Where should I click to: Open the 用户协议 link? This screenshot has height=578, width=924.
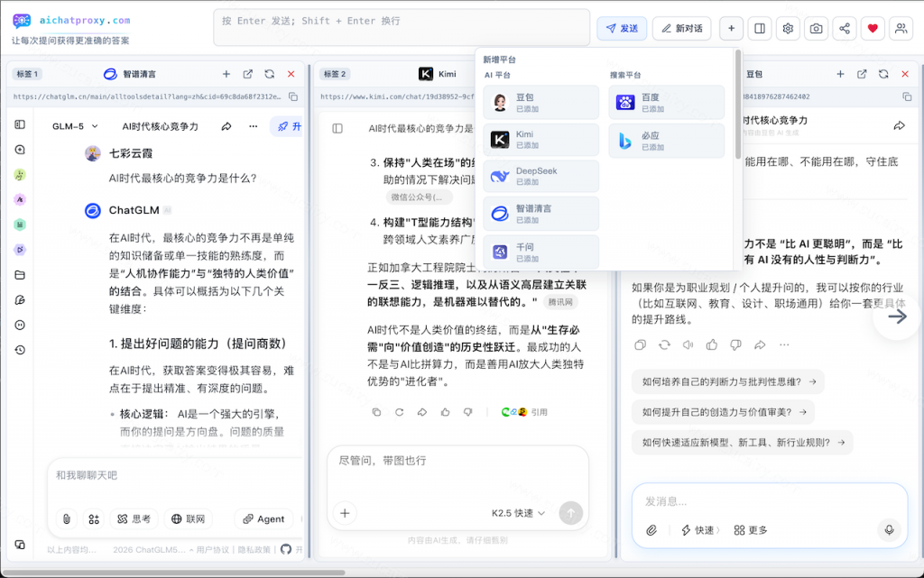(x=213, y=550)
